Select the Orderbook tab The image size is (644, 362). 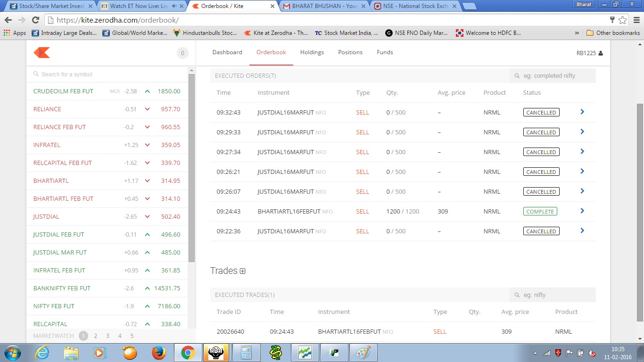click(x=271, y=52)
